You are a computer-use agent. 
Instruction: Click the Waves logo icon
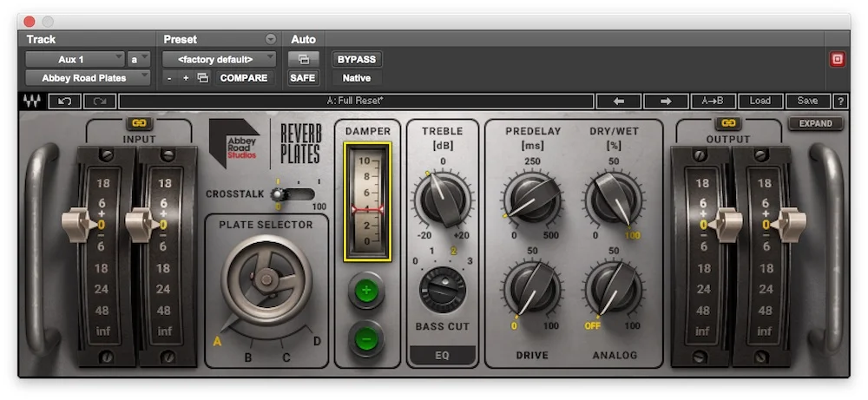[31, 102]
